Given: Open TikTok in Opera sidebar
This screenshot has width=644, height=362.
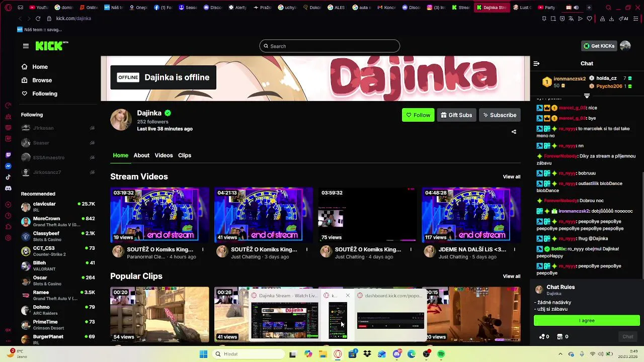Looking at the screenshot, I should pyautogui.click(x=8, y=177).
